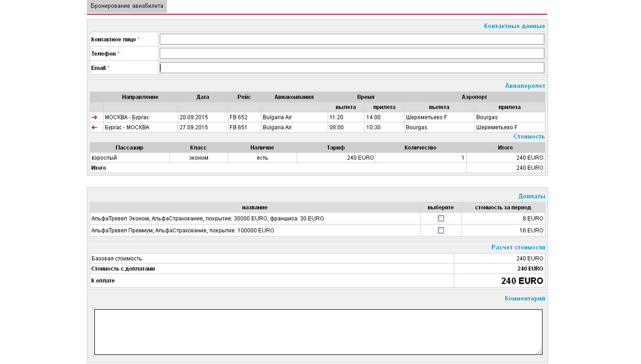
Task: Open the Бронирование авиабилета tab
Action: click(127, 6)
